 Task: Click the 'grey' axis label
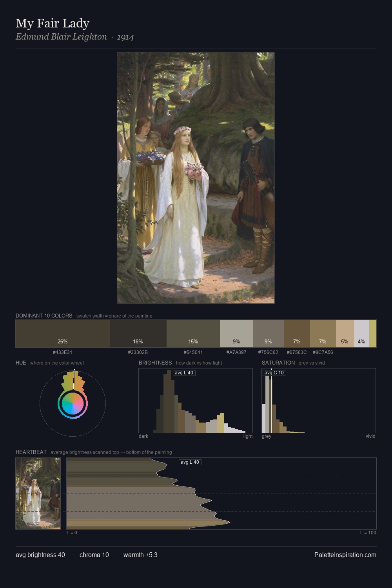(267, 436)
